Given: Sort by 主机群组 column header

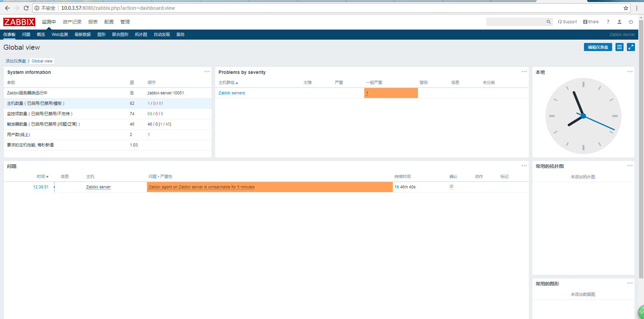Looking at the screenshot, I should click(x=228, y=83).
